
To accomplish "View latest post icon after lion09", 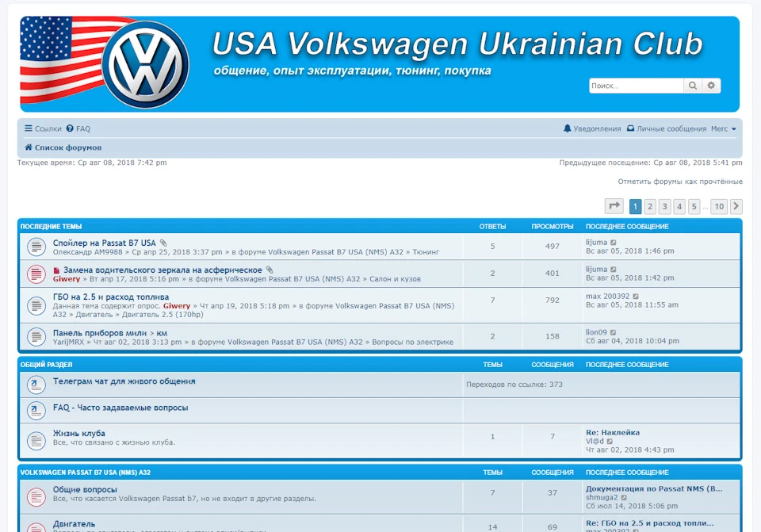I will 613,332.
